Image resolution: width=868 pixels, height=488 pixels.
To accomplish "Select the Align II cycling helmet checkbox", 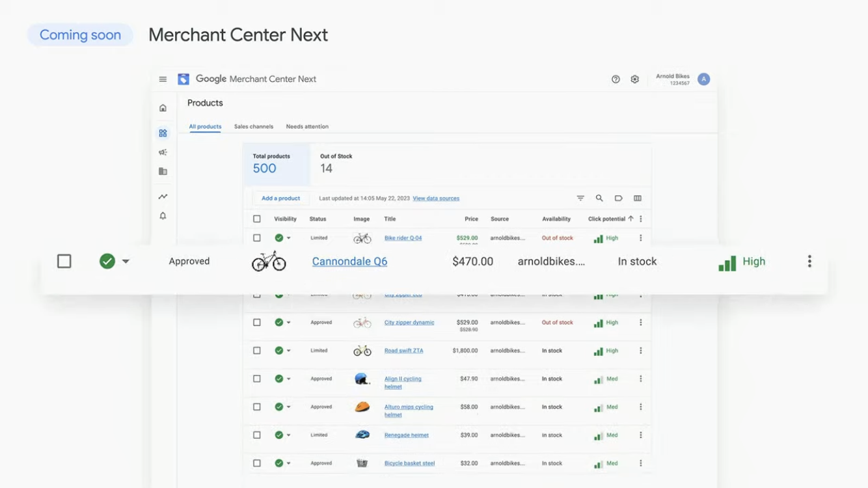I will tap(257, 379).
